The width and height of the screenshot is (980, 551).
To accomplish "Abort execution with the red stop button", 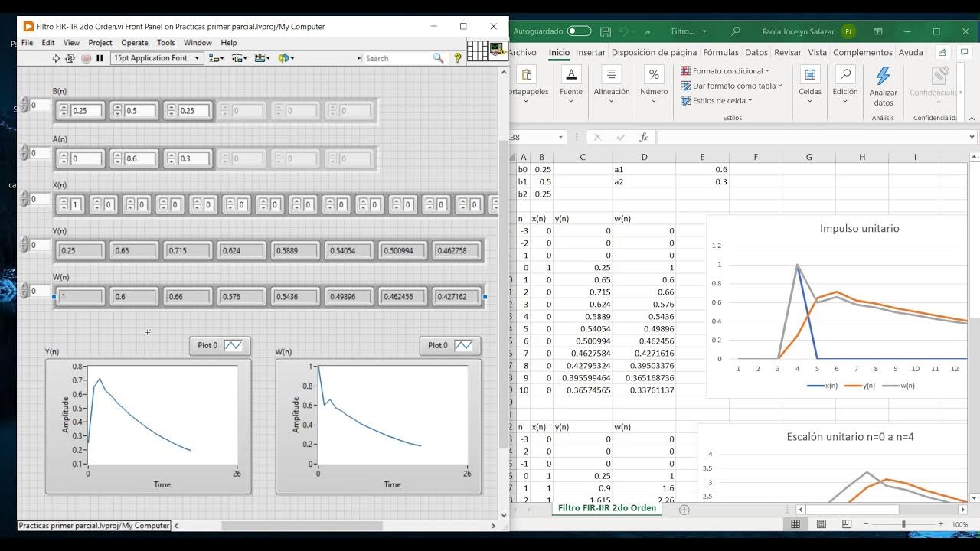I will point(86,58).
